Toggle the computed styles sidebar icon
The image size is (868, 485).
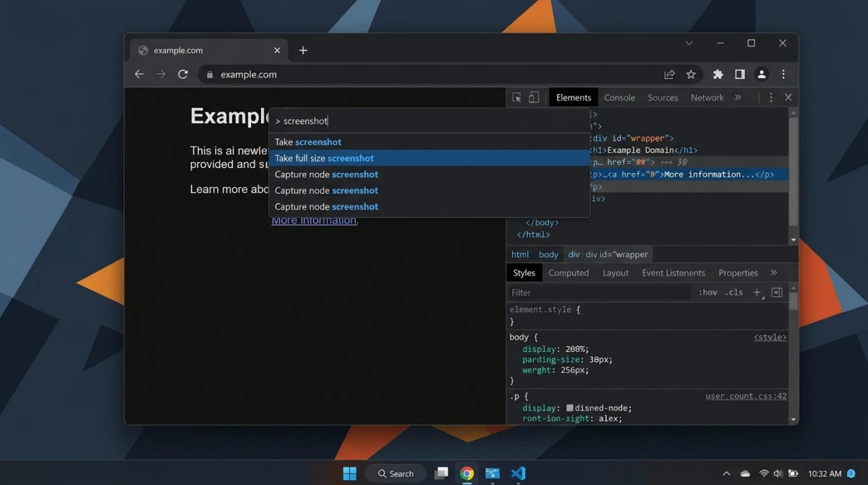(x=777, y=292)
